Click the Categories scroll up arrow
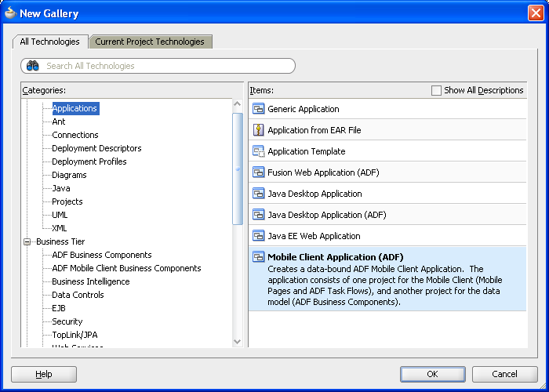This screenshot has height=392, width=549. click(x=238, y=104)
